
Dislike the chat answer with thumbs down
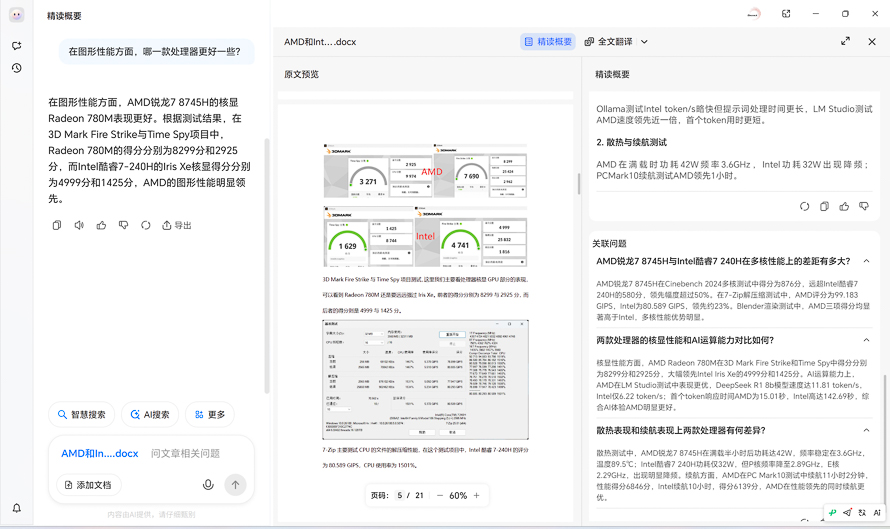point(123,225)
